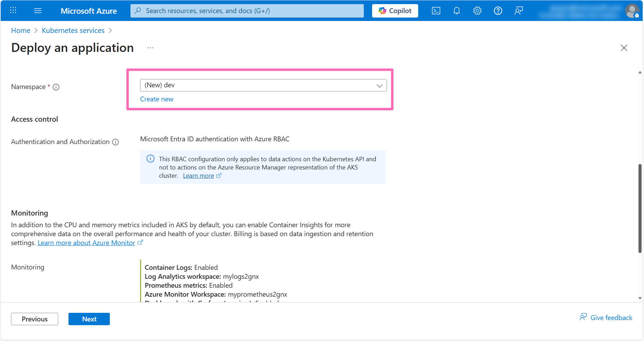Expand the Namespace dropdown

tap(263, 85)
